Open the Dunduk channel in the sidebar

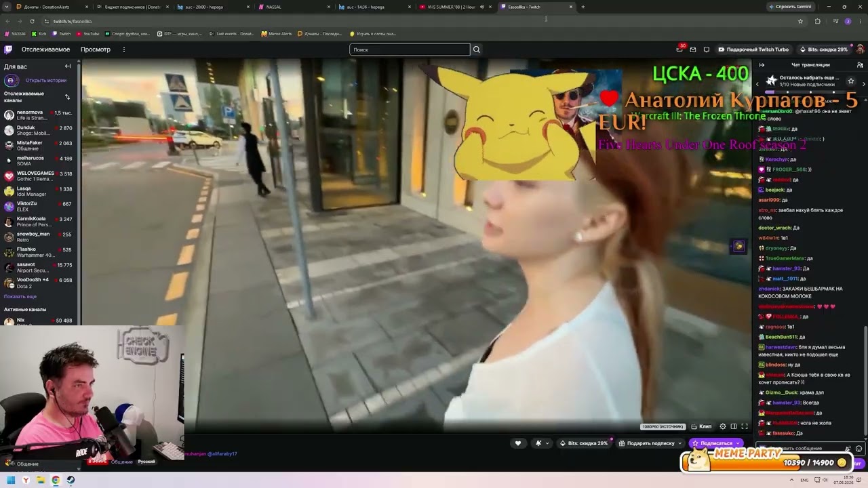(x=39, y=130)
